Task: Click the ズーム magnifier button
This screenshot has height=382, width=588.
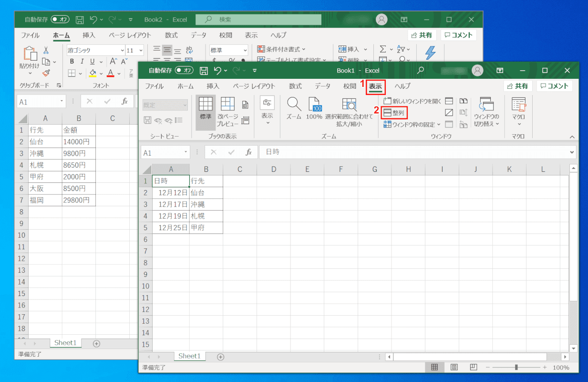Action: 294,109
